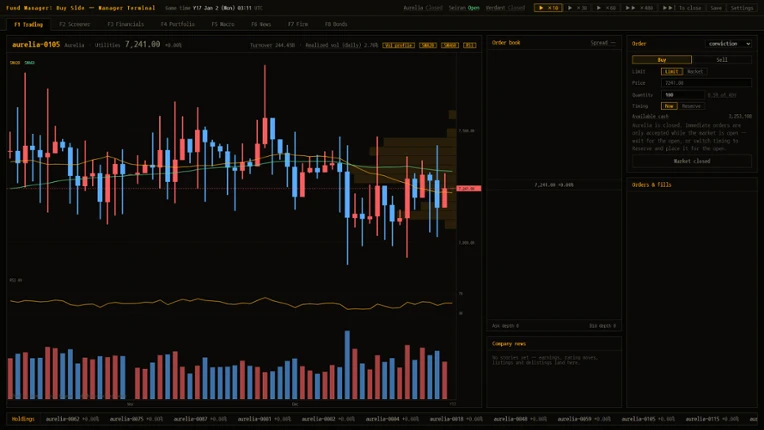Click the Quantity input field
This screenshot has width=764, height=430.
coord(683,95)
